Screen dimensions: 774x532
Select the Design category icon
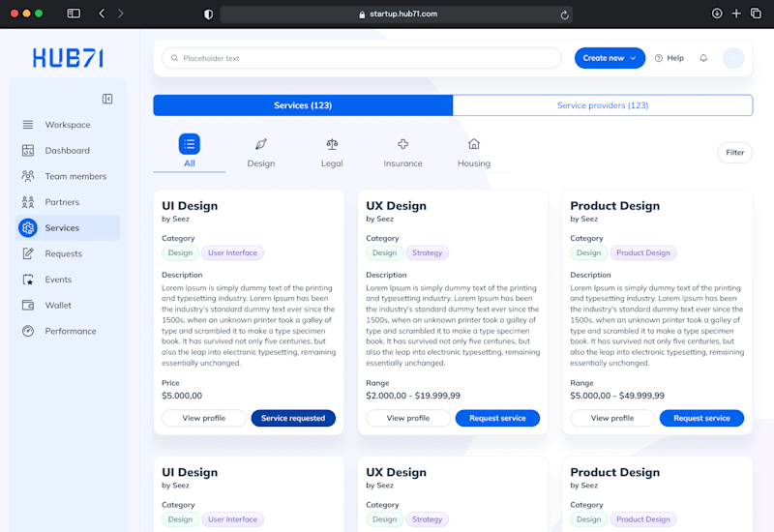(261, 144)
